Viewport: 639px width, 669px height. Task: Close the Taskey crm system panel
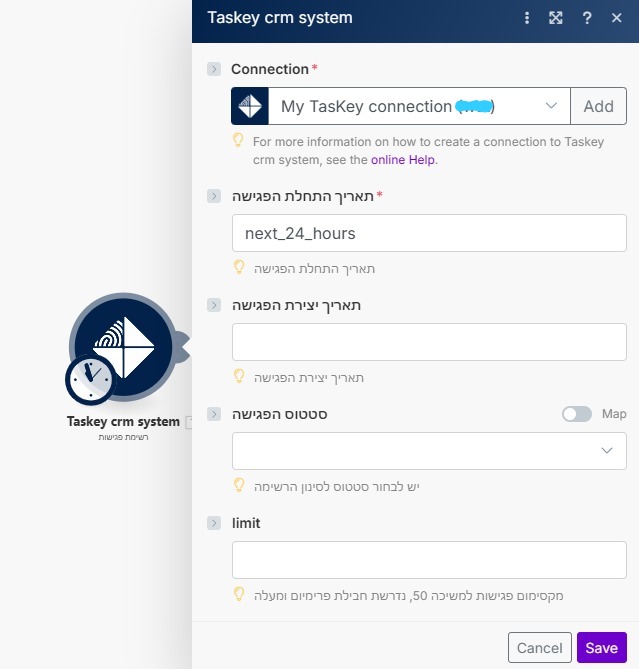pos(616,18)
